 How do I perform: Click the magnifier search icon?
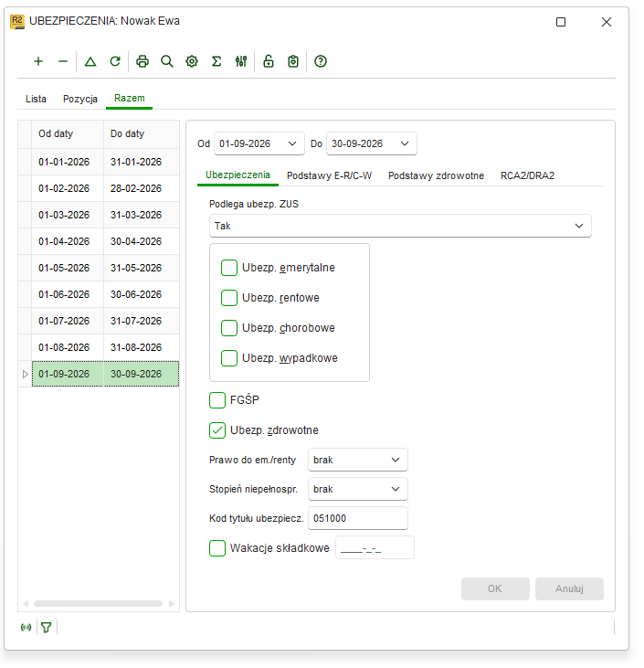pos(167,61)
